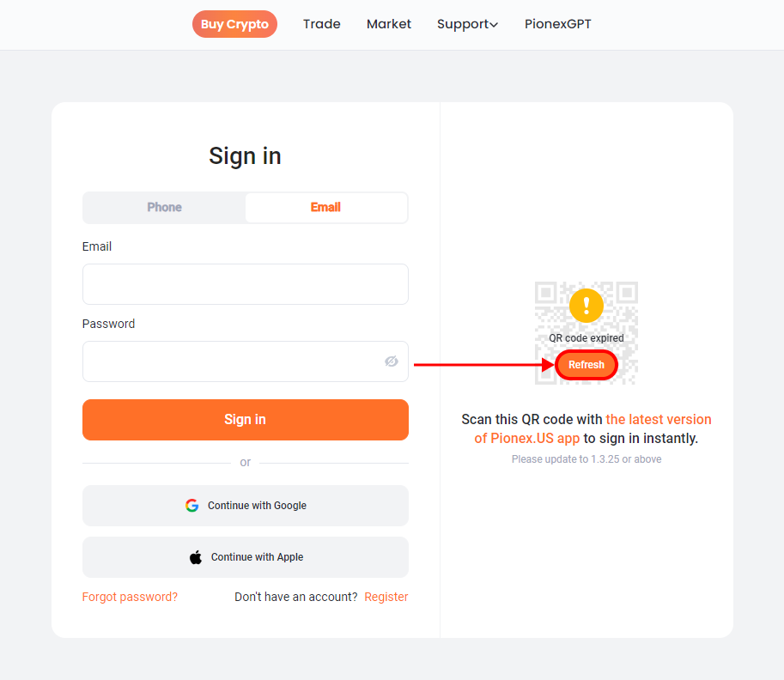Open the Forgot password link
This screenshot has width=784, height=680.
[x=130, y=596]
